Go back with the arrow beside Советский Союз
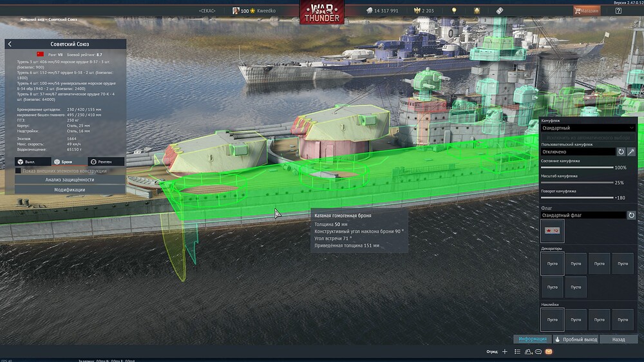This screenshot has height=362, width=644. click(x=10, y=44)
